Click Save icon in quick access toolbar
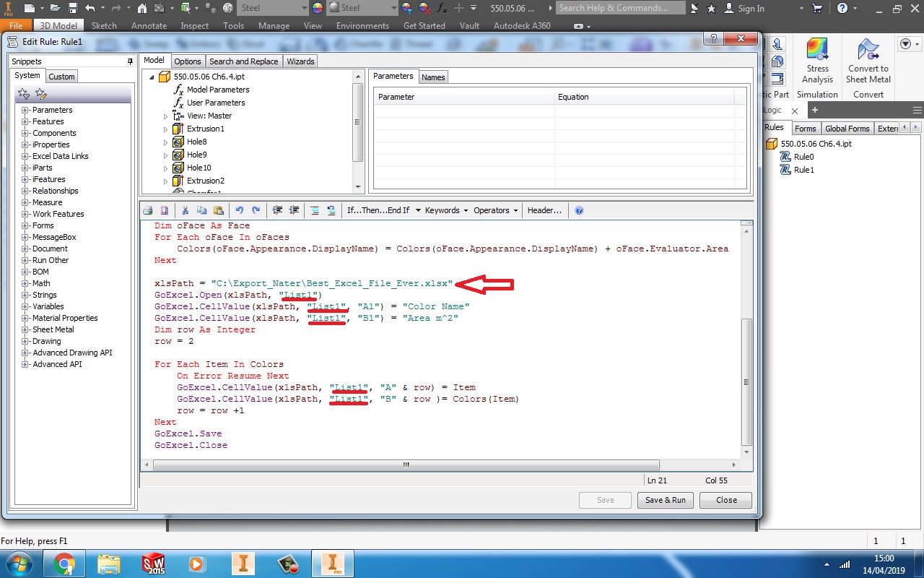 [x=73, y=8]
